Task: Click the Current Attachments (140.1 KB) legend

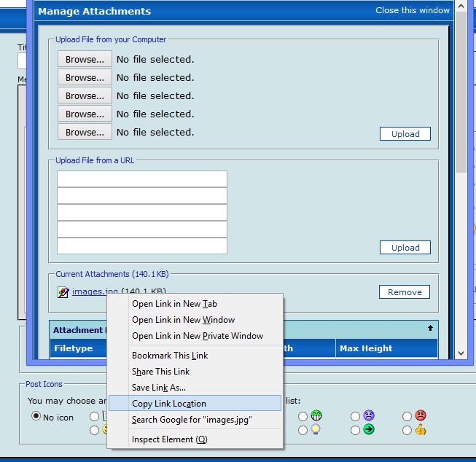Action: point(112,274)
